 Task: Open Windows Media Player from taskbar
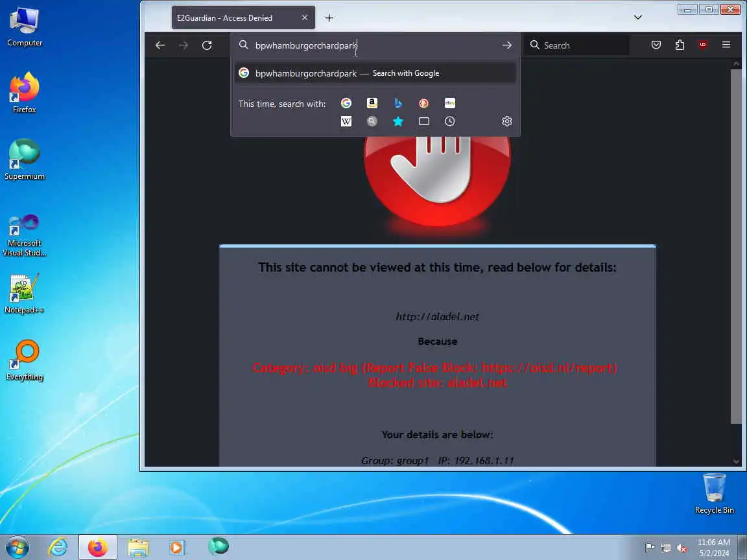(177, 548)
